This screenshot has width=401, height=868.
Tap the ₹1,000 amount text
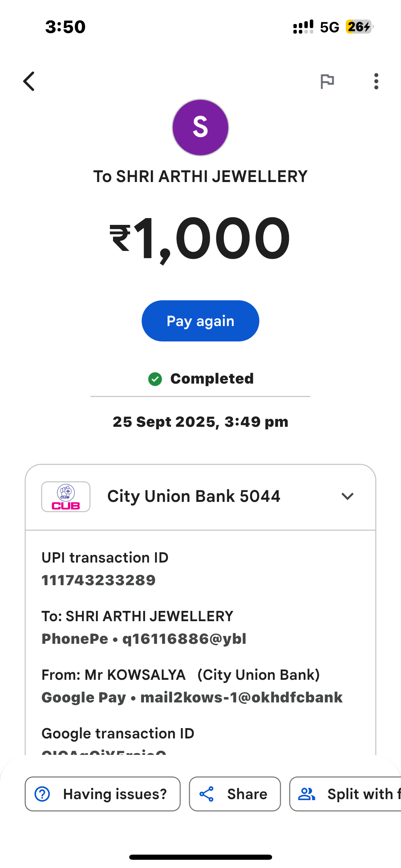click(200, 238)
